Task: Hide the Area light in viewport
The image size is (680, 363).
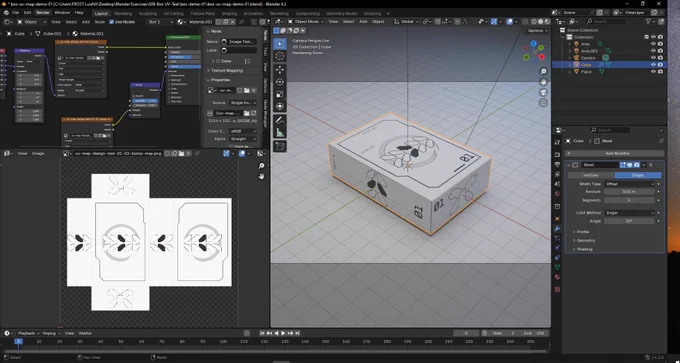Action: click(653, 44)
